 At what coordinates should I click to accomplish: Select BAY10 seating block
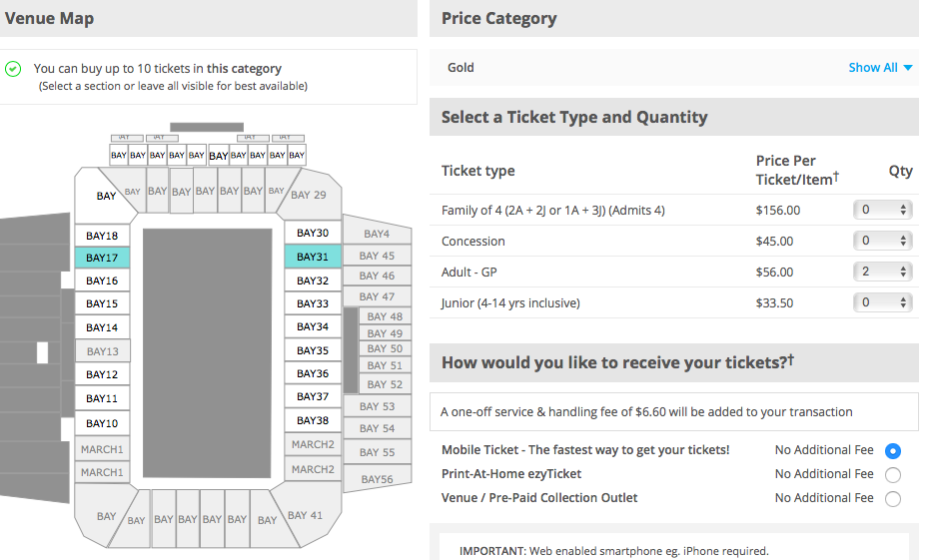102,423
